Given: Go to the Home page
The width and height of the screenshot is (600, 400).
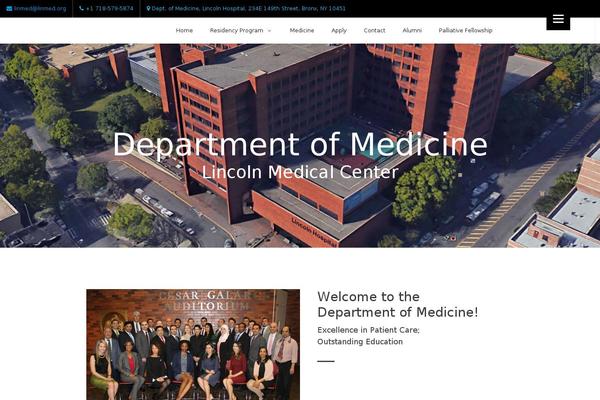Looking at the screenshot, I should 184,30.
